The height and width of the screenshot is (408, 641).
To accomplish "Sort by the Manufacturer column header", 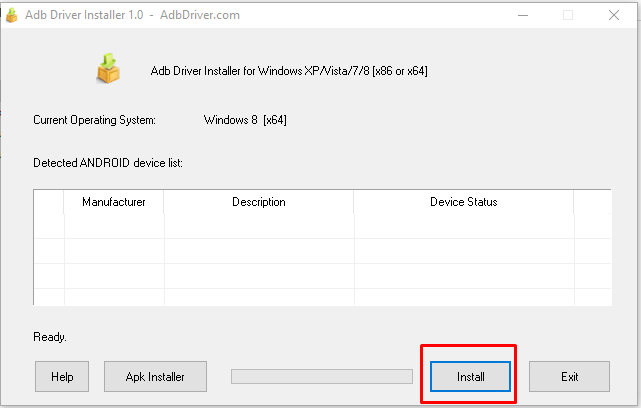I will click(114, 202).
